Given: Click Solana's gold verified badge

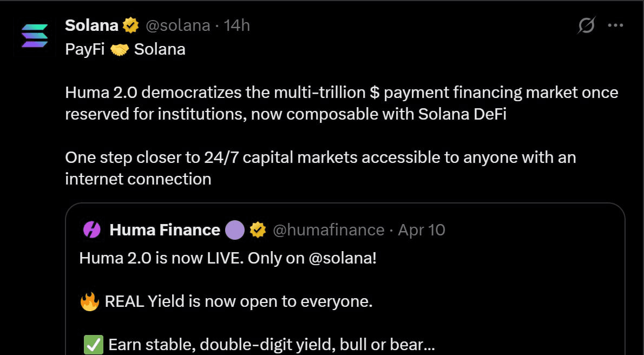Looking at the screenshot, I should (x=130, y=25).
